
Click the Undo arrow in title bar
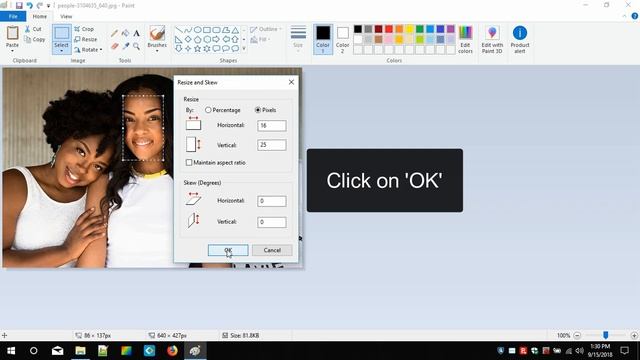tap(29, 6)
